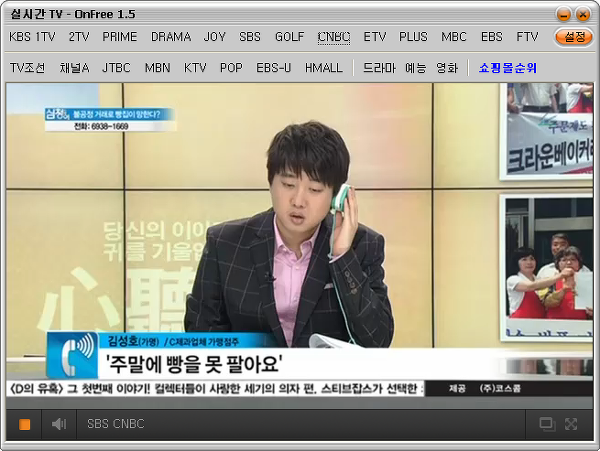
Task: Tune to the SBS channel
Action: click(250, 37)
